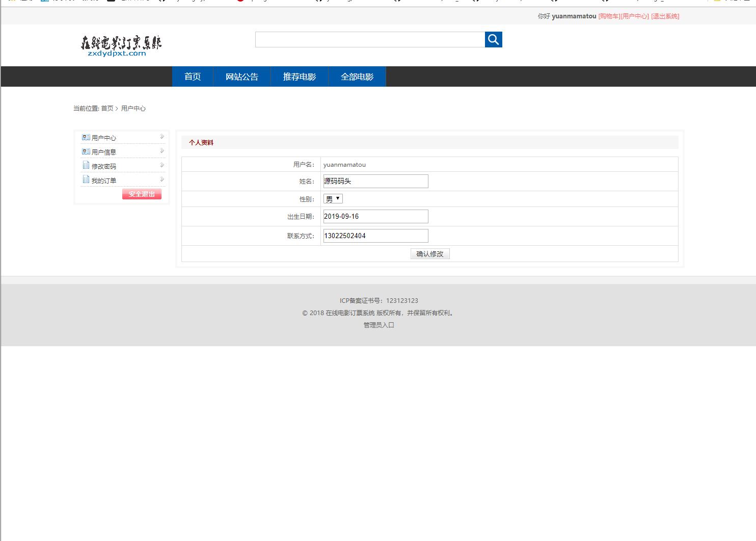Switch to the 首页 tab
Viewport: 756px width, 541px height.
tap(192, 76)
